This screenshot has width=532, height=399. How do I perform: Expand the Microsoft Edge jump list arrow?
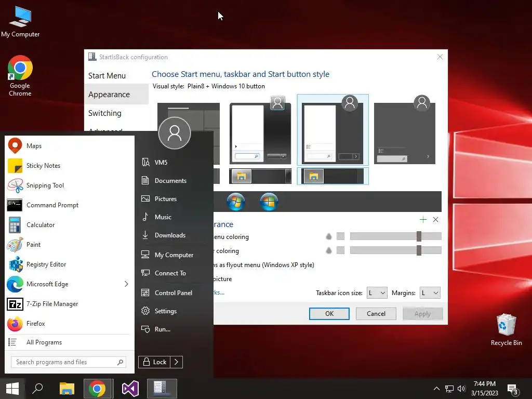pos(126,284)
